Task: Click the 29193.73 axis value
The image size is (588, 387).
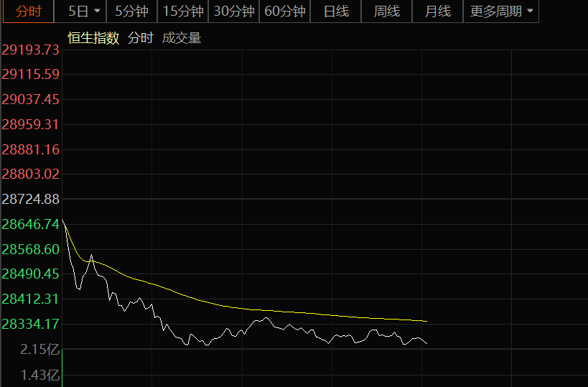Action: point(30,50)
